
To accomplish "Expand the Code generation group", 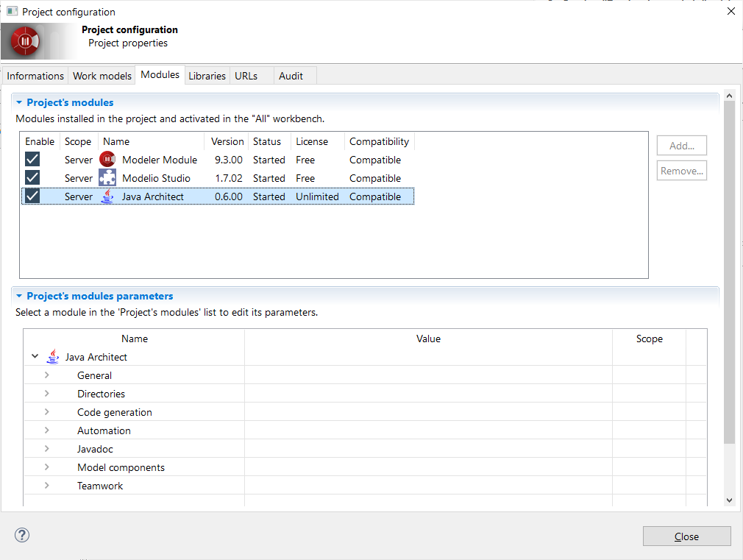I will coord(46,412).
